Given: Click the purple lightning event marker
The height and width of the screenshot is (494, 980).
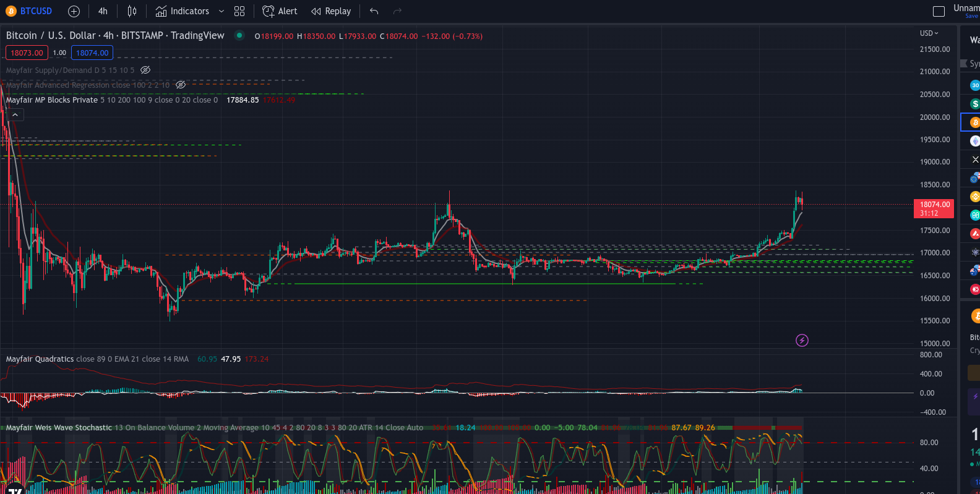Looking at the screenshot, I should click(802, 340).
